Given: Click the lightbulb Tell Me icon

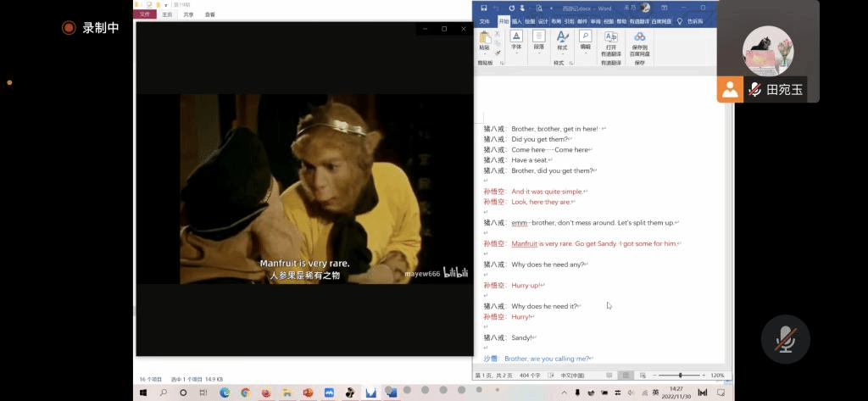Looking at the screenshot, I should (680, 21).
